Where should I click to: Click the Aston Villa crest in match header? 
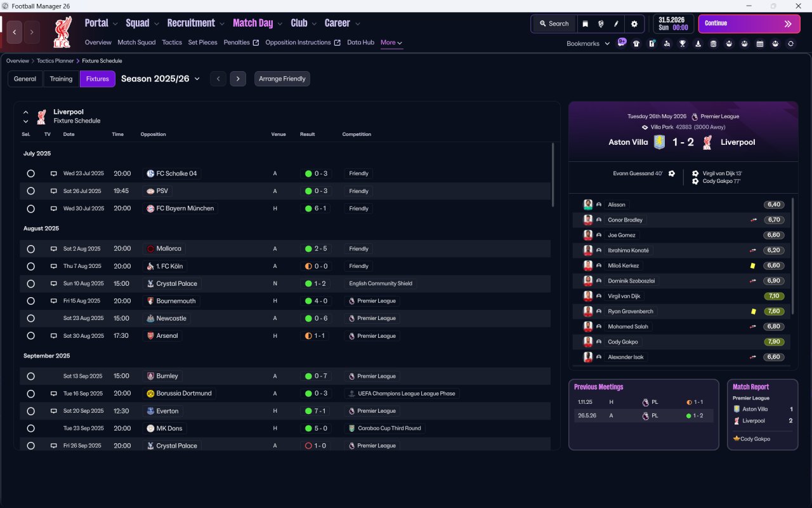click(x=660, y=142)
